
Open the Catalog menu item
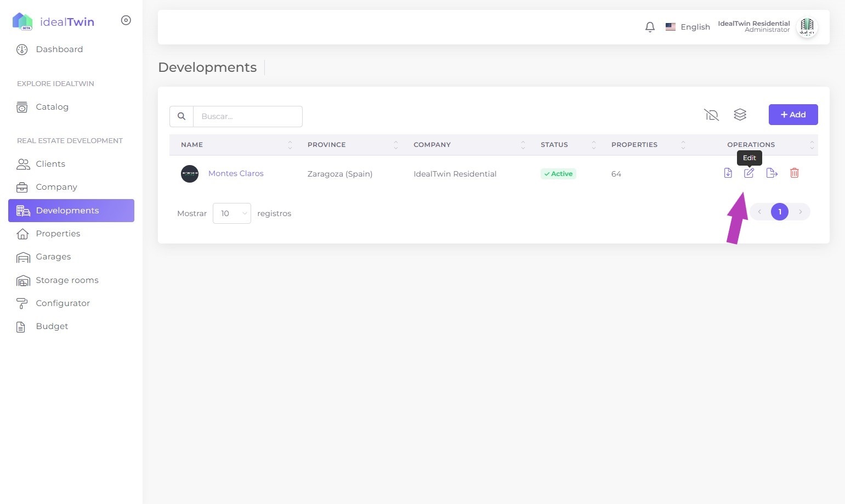tap(52, 107)
